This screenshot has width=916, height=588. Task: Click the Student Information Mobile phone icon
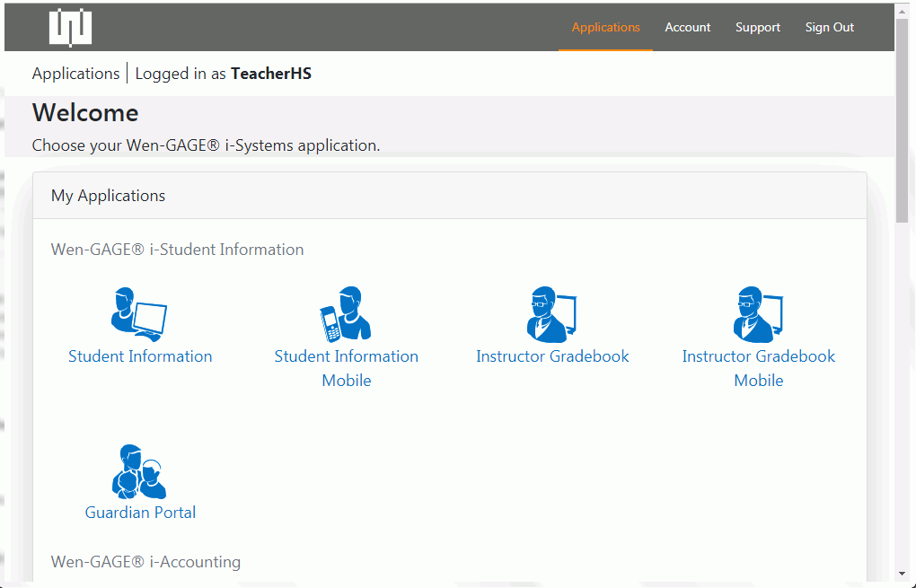point(346,314)
